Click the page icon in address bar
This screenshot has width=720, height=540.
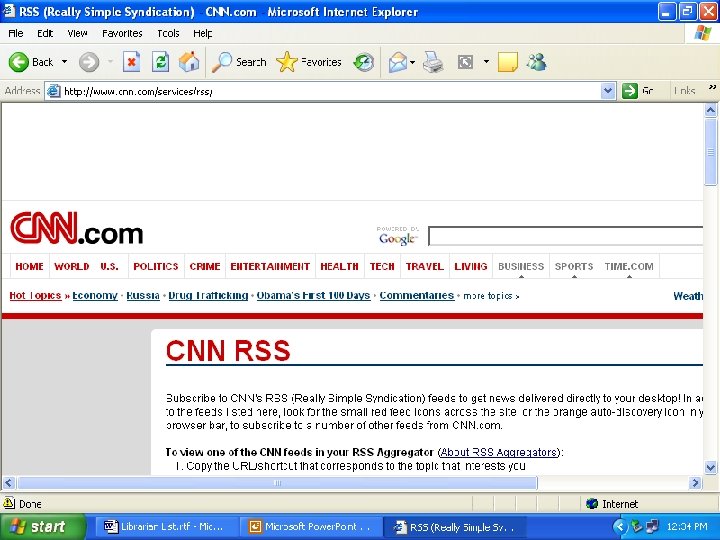pyautogui.click(x=54, y=91)
